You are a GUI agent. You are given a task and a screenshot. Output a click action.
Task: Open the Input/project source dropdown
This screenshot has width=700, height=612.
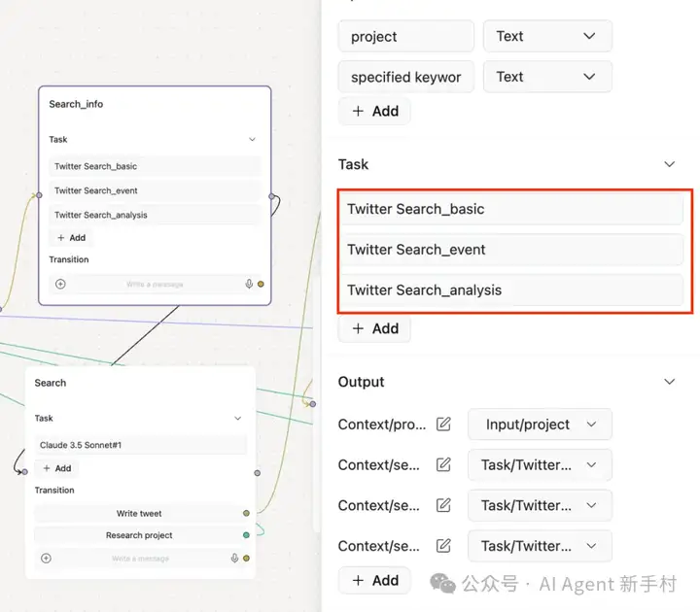tap(540, 424)
